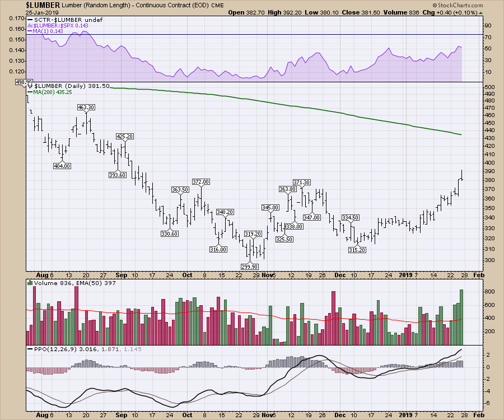Click the 800 tick on the volume scale

pos(489,292)
